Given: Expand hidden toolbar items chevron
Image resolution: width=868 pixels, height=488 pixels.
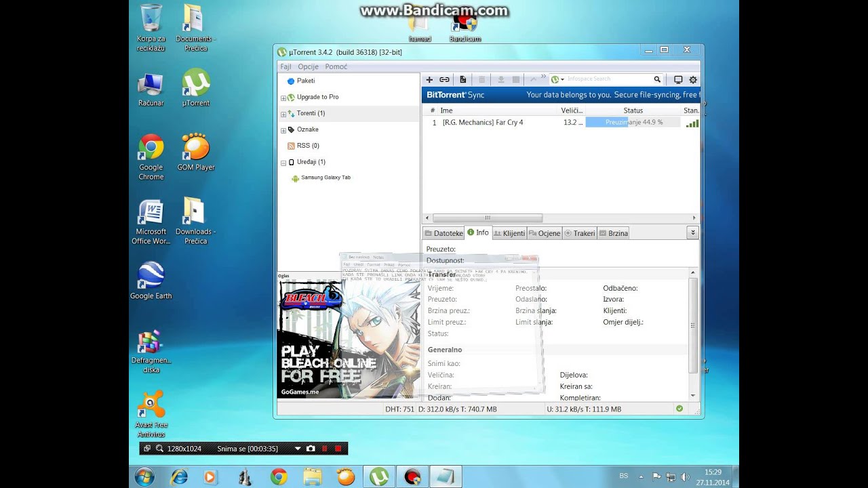Looking at the screenshot, I should point(543,77).
